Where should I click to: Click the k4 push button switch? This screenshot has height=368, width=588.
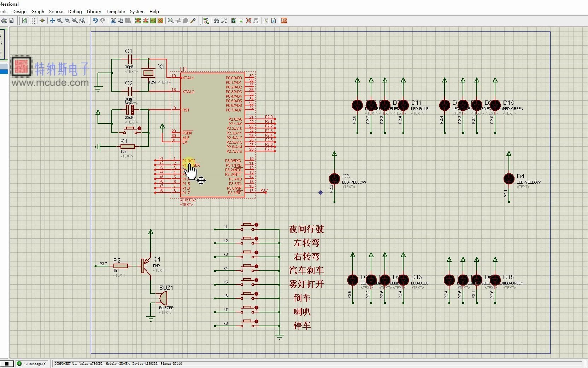tap(249, 268)
